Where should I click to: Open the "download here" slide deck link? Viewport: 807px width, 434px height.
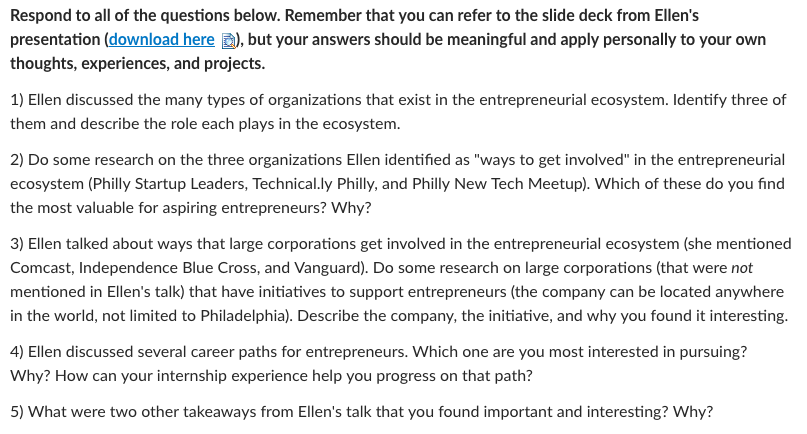pos(161,40)
